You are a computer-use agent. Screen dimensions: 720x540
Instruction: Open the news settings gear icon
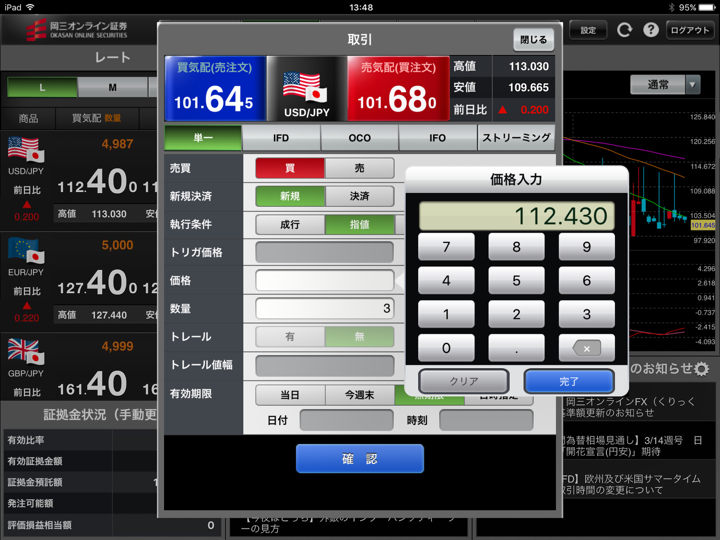(x=701, y=369)
